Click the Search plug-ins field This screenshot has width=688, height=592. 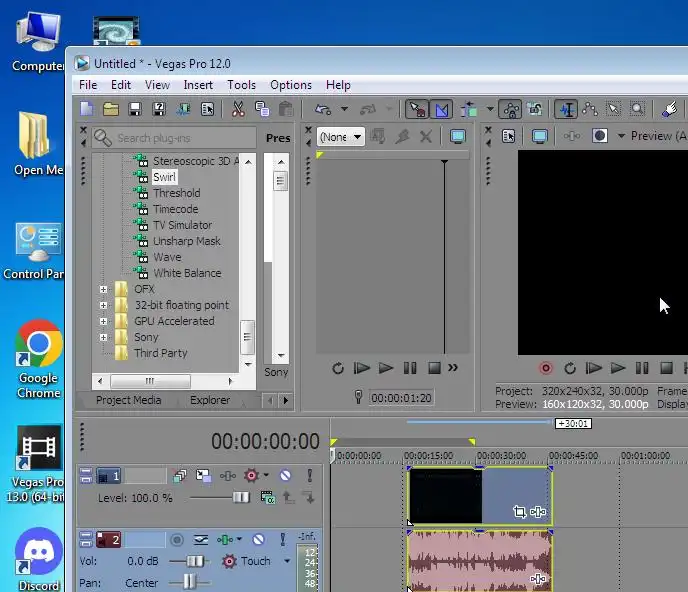pyautogui.click(x=175, y=138)
